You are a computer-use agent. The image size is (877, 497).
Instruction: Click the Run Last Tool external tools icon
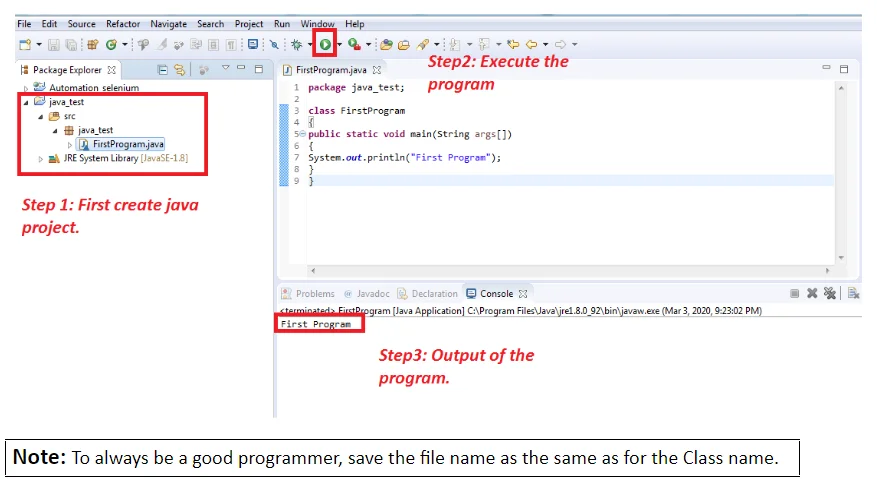pos(355,44)
